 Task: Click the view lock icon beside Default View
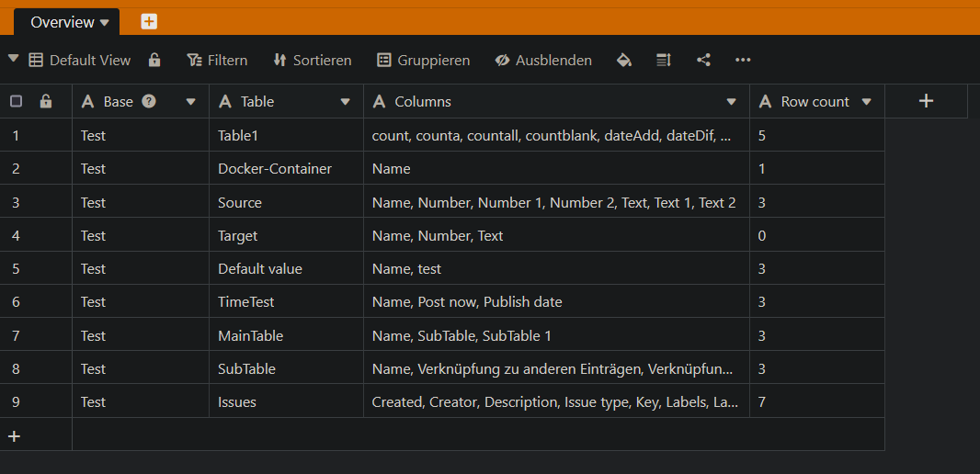click(154, 60)
